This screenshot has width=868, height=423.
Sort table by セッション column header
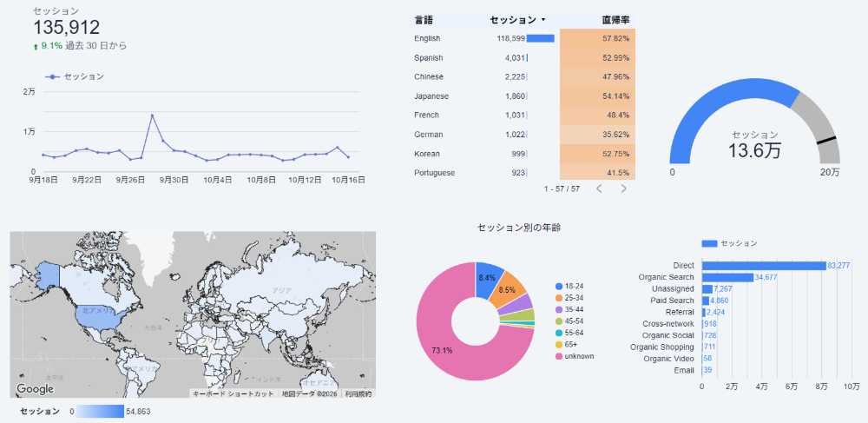pos(517,21)
